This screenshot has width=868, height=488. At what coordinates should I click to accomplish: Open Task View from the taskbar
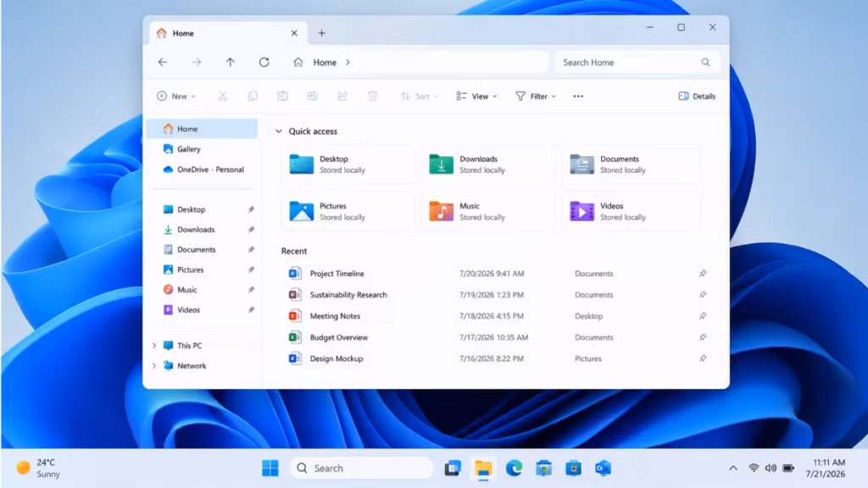453,468
